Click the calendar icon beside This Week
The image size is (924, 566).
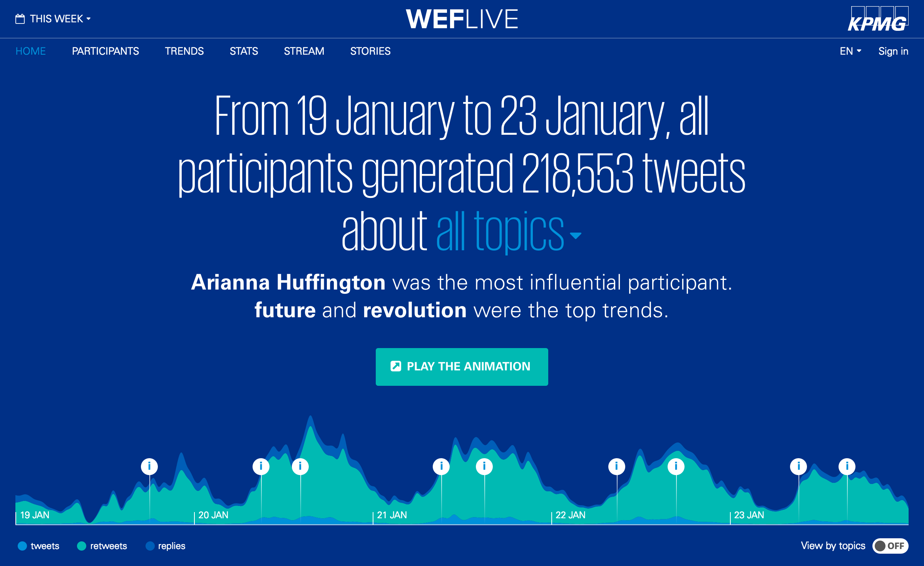pos(20,19)
